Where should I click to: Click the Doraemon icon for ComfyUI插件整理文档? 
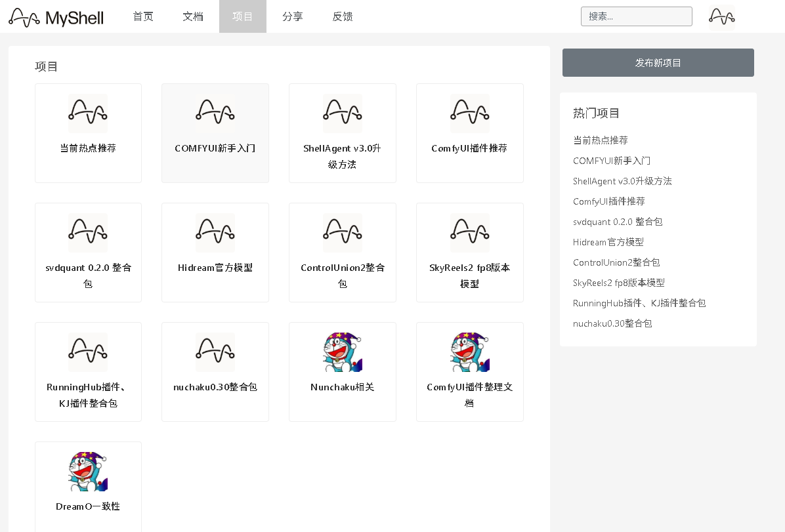click(x=470, y=352)
